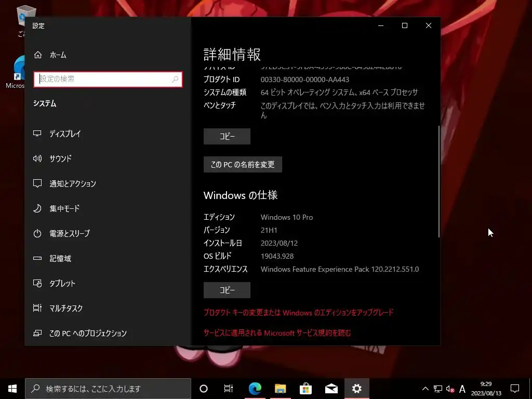532x399 pixels.
Task: Click the Windows の仕様 heading
Action: 241,195
